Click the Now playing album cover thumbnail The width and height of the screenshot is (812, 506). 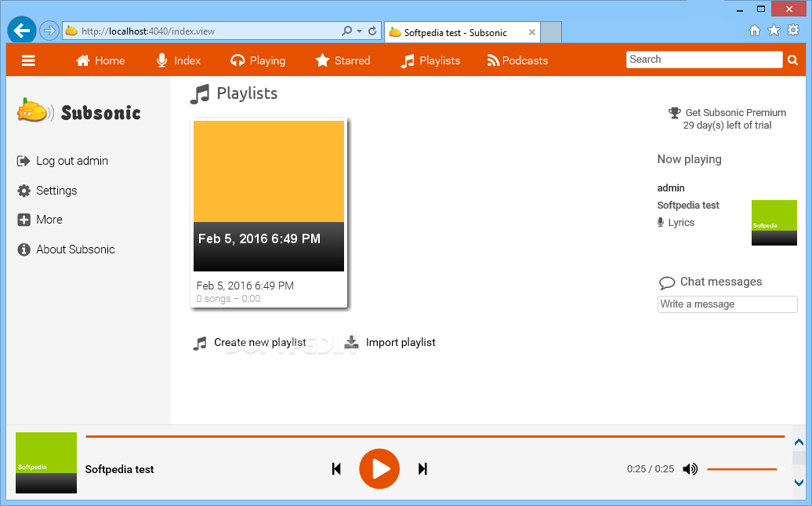(x=774, y=223)
